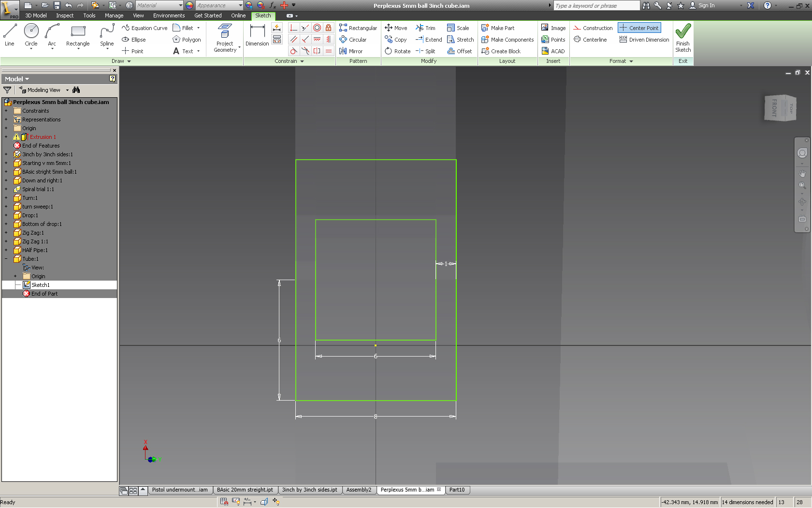Viewport: 812px width, 508px height.
Task: Click the Make Part button
Action: (x=498, y=28)
